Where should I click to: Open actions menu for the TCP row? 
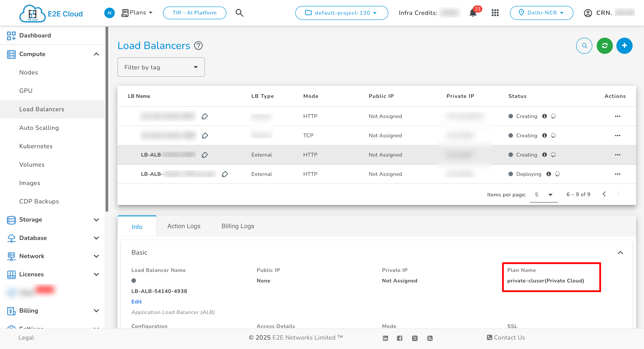point(617,136)
